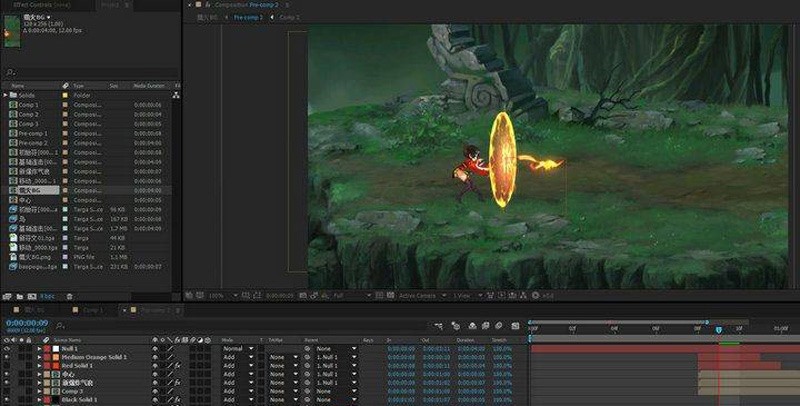Open viewer grid and guide options icon
Image resolution: width=800 pixels, height=406 pixels.
(x=247, y=295)
